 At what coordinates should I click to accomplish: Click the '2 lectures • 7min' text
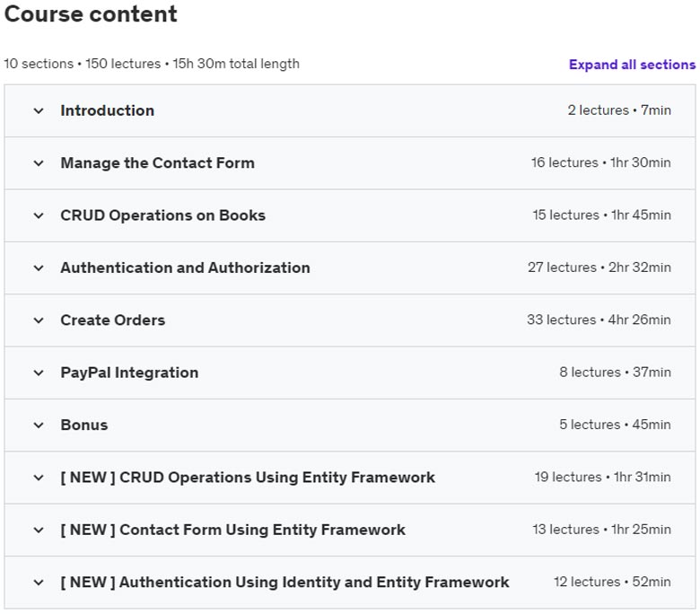619,110
